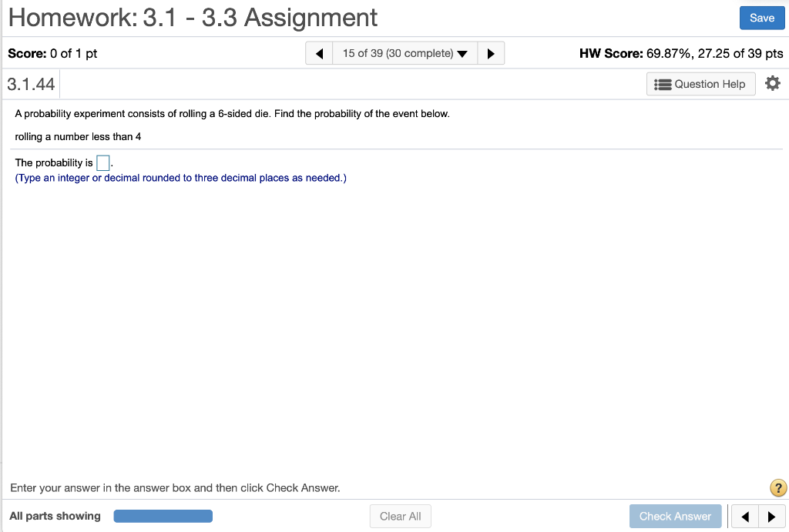
Task: Click the yellow question mark help icon
Action: [777, 487]
